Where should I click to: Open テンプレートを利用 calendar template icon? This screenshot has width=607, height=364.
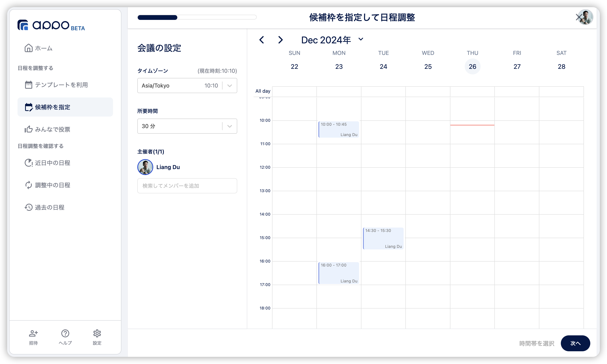(x=28, y=85)
